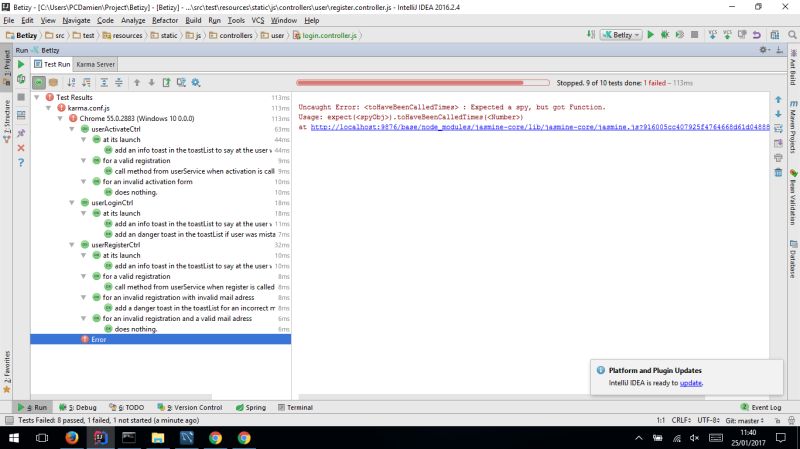Toggle scroll to end console icon

pyautogui.click(x=778, y=143)
